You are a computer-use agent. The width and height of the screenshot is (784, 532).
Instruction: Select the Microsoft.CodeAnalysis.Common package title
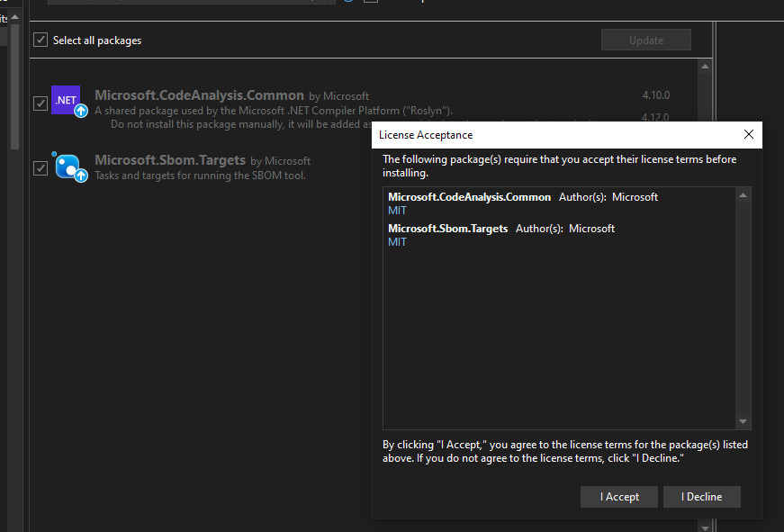pyautogui.click(x=199, y=95)
